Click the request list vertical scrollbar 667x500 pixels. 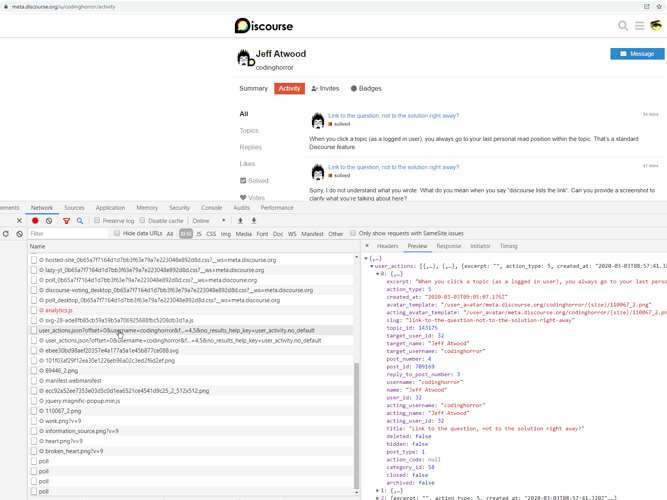tap(356, 426)
